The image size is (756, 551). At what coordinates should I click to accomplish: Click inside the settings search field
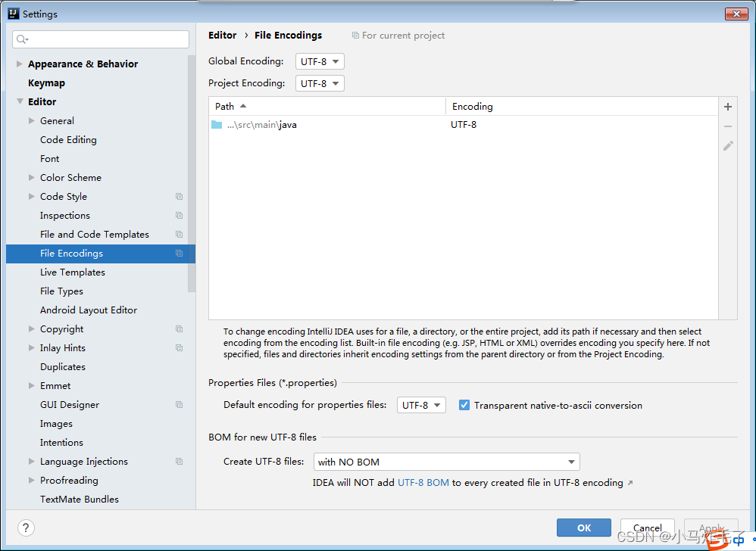(x=101, y=39)
